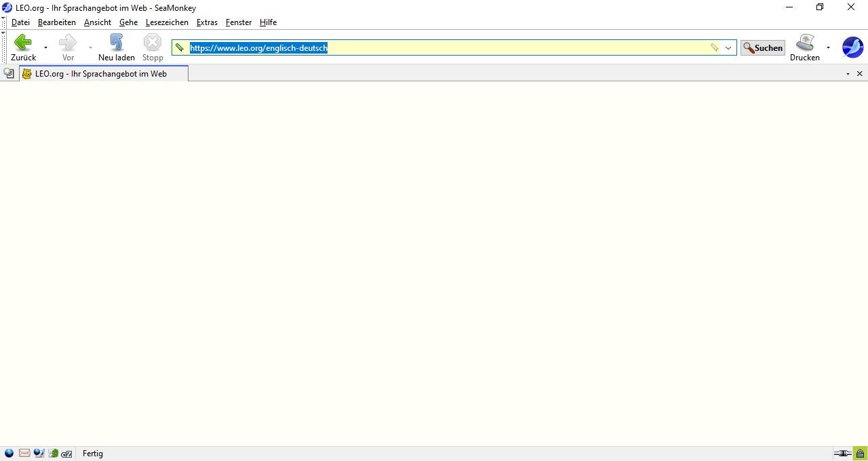Click the page proxy bookmark icon
This screenshot has height=461, width=868.
click(180, 47)
